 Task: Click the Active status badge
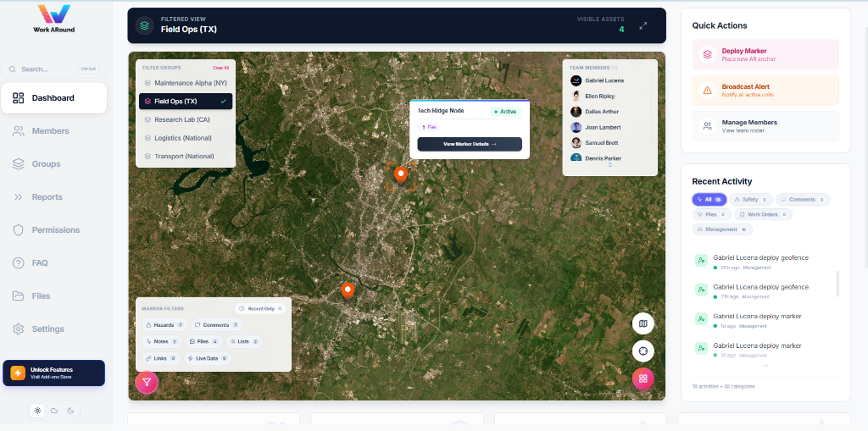click(x=505, y=112)
